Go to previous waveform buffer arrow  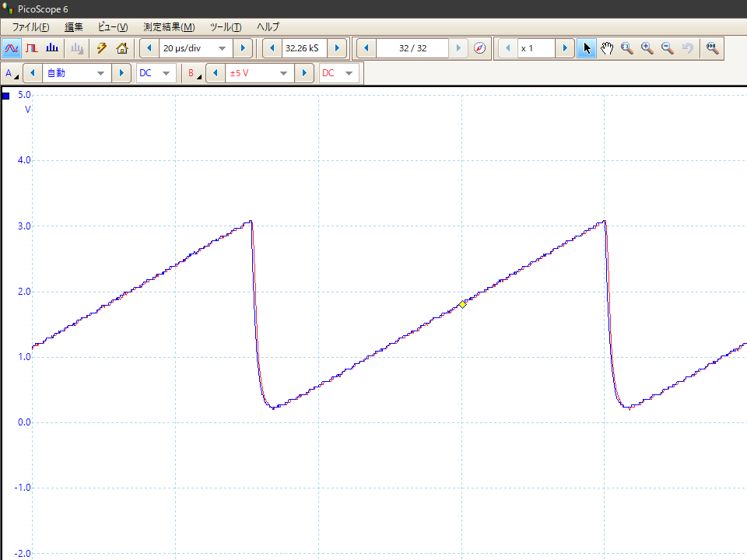(366, 48)
